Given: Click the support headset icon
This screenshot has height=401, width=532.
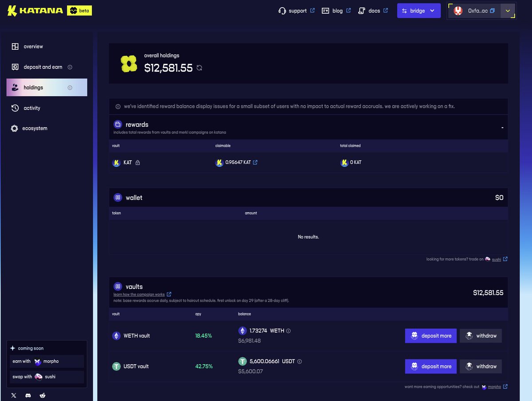Looking at the screenshot, I should [x=282, y=11].
